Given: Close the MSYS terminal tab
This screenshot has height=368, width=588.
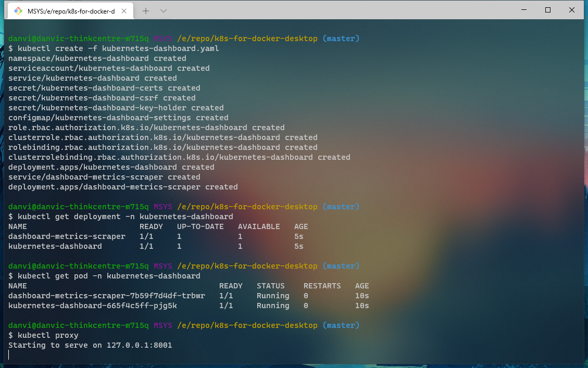Looking at the screenshot, I should 124,11.
